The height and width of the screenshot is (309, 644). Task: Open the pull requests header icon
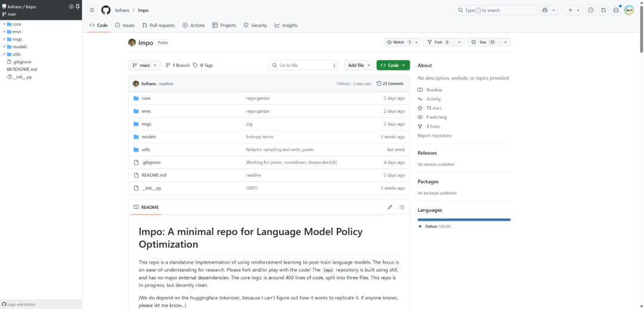pyautogui.click(x=603, y=10)
